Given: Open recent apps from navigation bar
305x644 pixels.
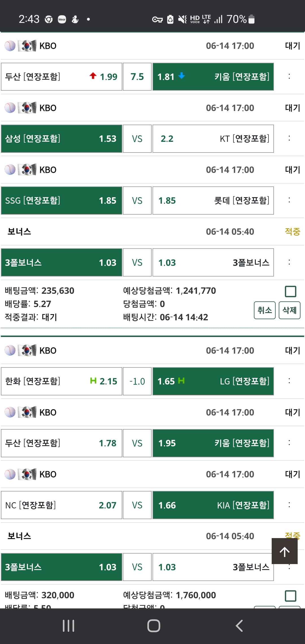Looking at the screenshot, I should pyautogui.click(x=68, y=626).
